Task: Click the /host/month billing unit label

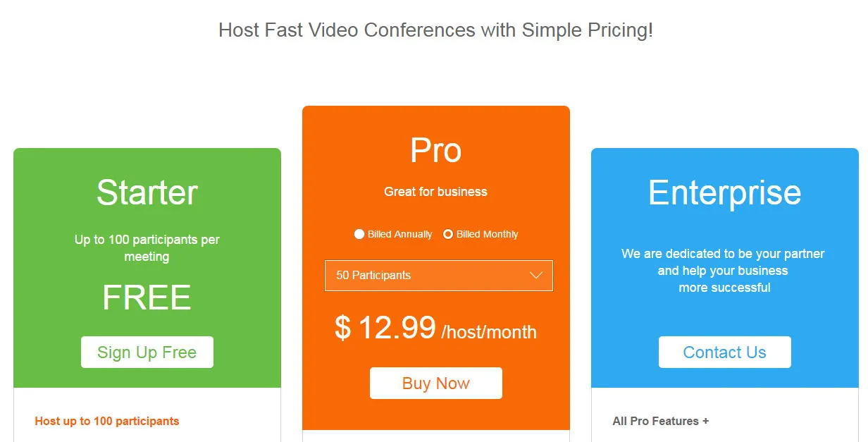Action: point(489,332)
